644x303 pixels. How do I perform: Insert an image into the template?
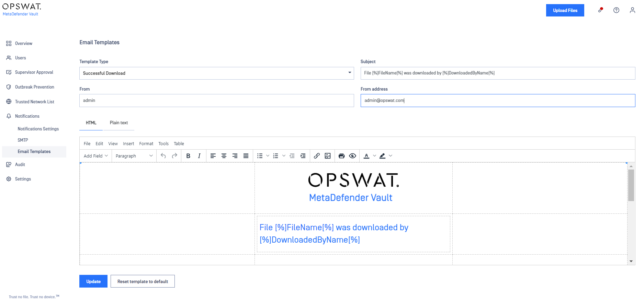328,156
